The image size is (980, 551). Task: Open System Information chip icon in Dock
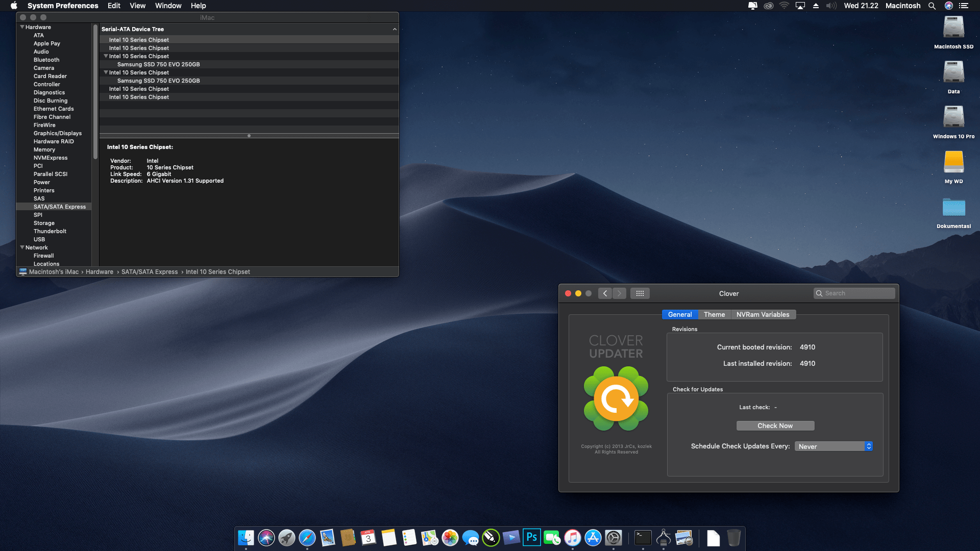tap(663, 537)
